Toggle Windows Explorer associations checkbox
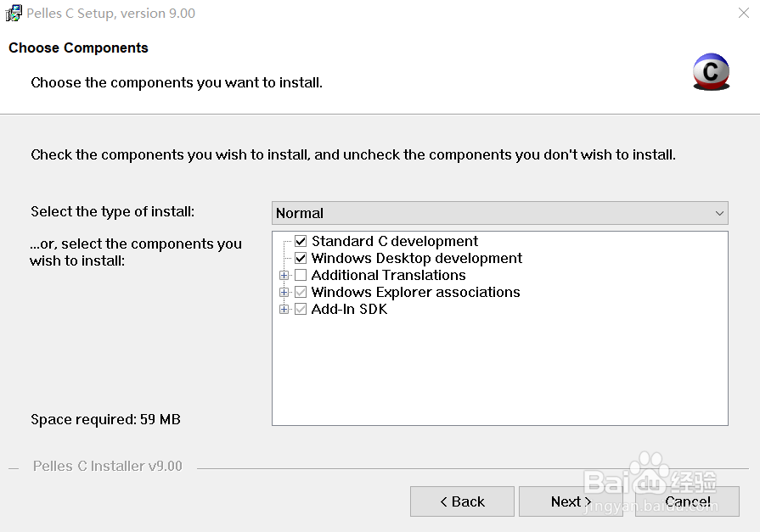This screenshot has height=532, width=760. 301,293
